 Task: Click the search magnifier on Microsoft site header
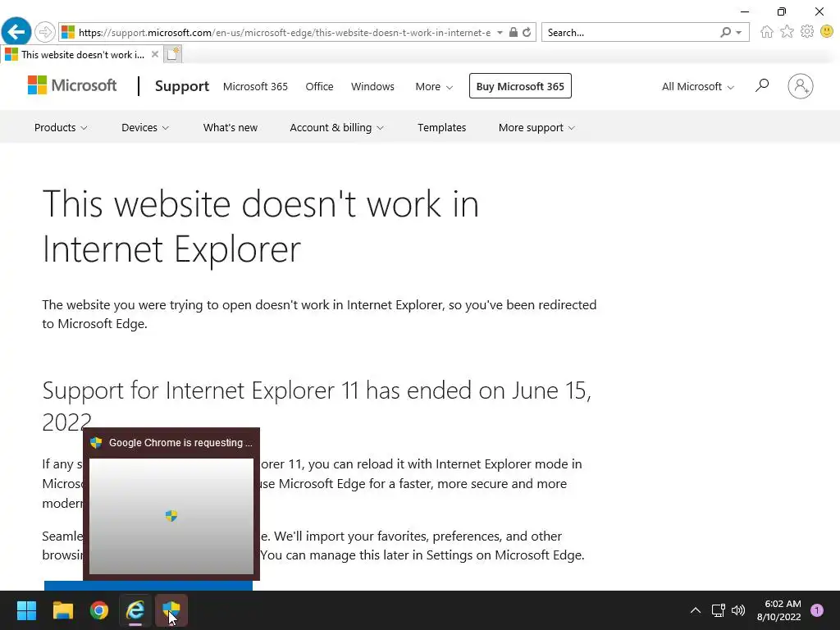click(762, 85)
